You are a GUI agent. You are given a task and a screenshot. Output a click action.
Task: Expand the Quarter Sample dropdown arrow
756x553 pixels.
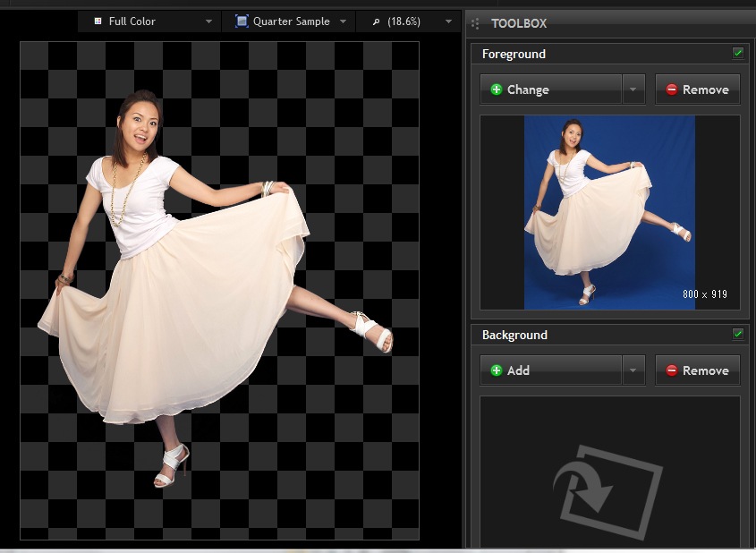(x=344, y=21)
